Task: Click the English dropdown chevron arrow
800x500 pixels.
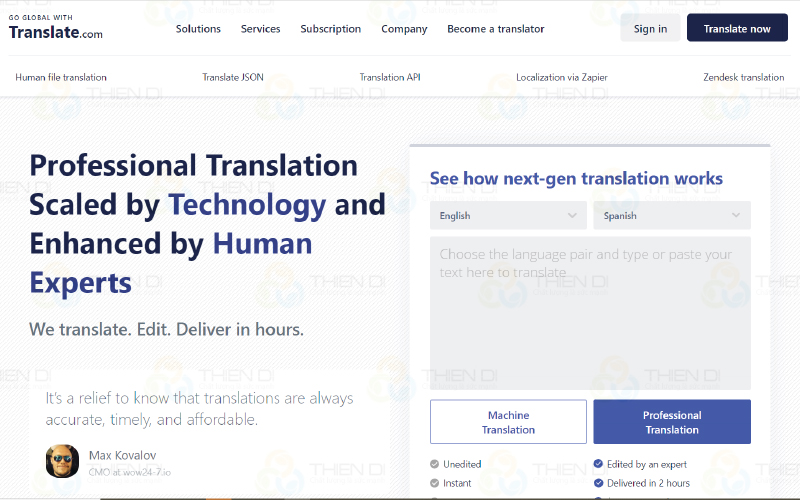Action: (573, 215)
